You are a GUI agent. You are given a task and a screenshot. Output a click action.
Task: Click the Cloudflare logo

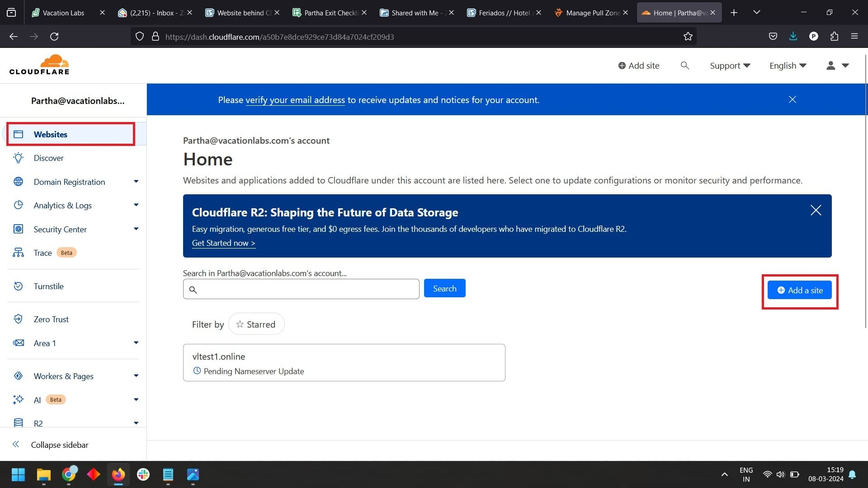pos(39,65)
